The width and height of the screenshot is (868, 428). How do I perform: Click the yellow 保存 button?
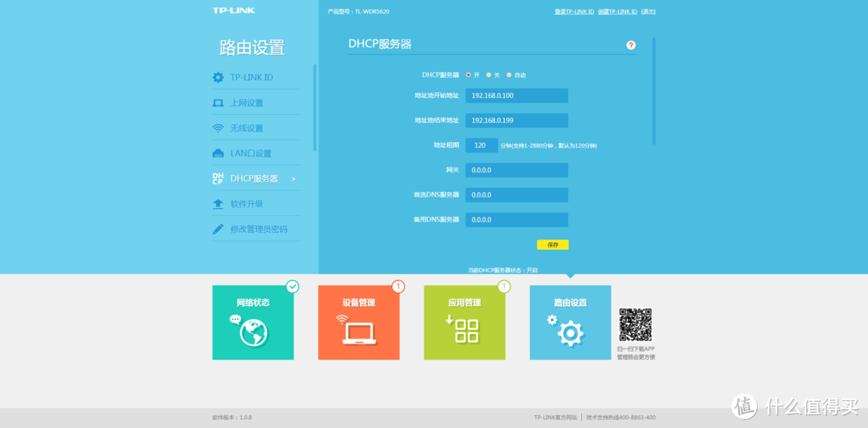point(552,244)
